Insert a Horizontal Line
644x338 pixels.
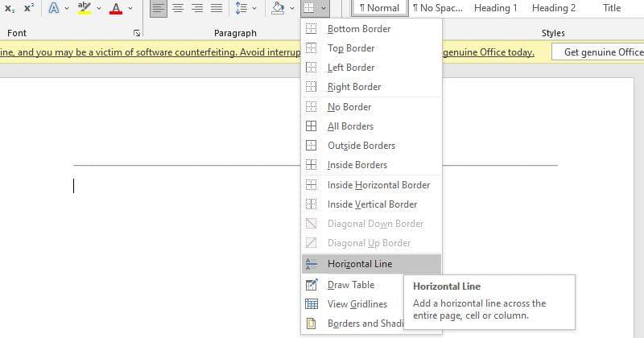click(360, 264)
